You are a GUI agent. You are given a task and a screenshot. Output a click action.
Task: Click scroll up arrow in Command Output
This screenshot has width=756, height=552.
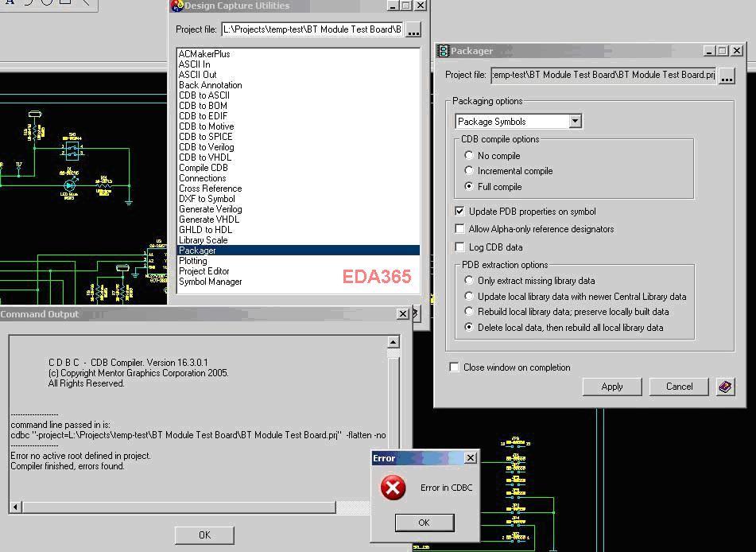click(393, 342)
